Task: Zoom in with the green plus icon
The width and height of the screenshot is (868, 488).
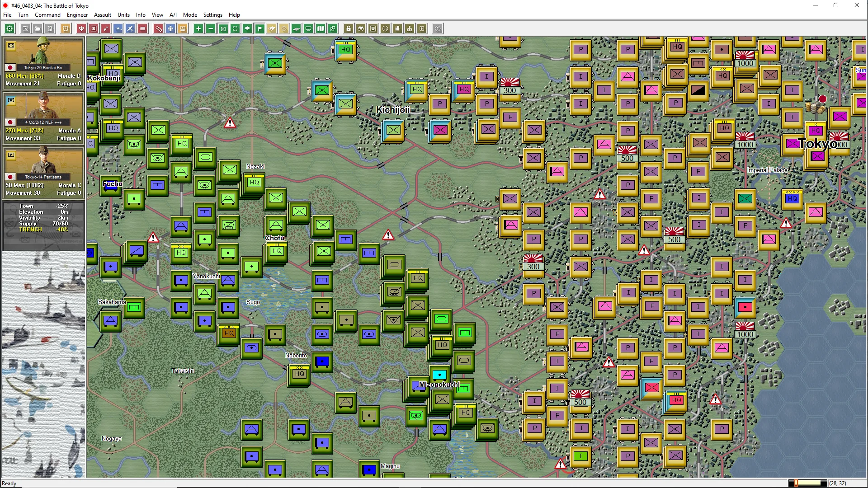Action: [198, 28]
